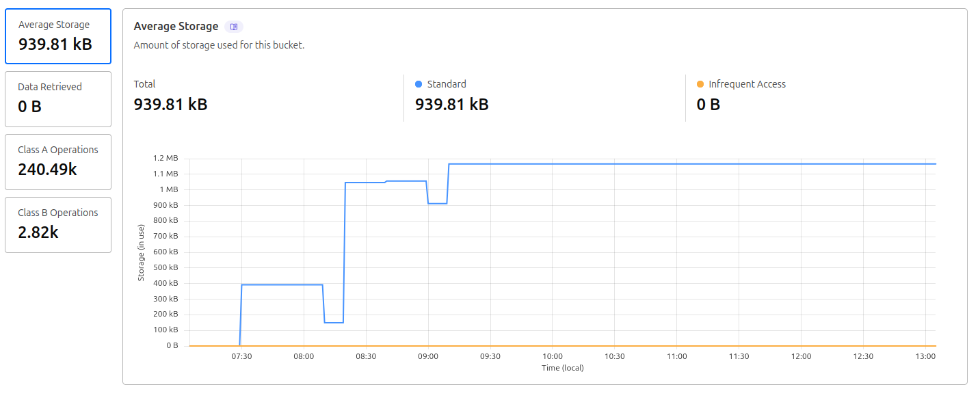The image size is (980, 400).
Task: Click the Total value showing 939.81 kB
Action: click(170, 105)
